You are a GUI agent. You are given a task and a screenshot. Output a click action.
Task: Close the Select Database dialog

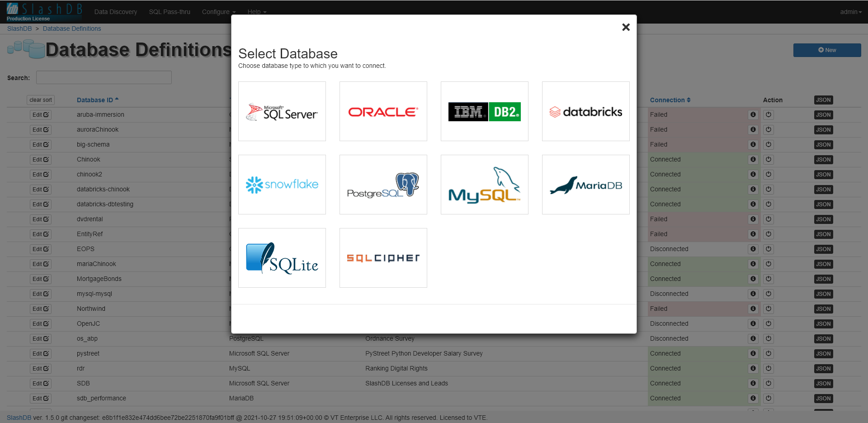click(x=626, y=27)
